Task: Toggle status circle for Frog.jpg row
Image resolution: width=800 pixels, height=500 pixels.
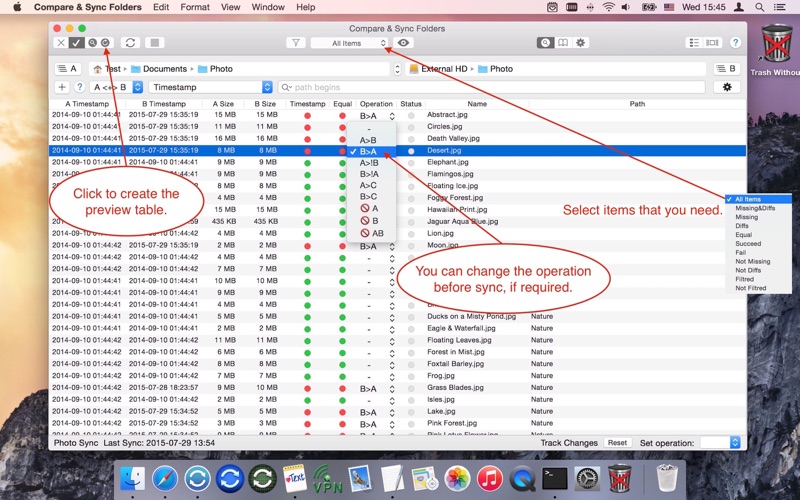Action: pyautogui.click(x=411, y=377)
